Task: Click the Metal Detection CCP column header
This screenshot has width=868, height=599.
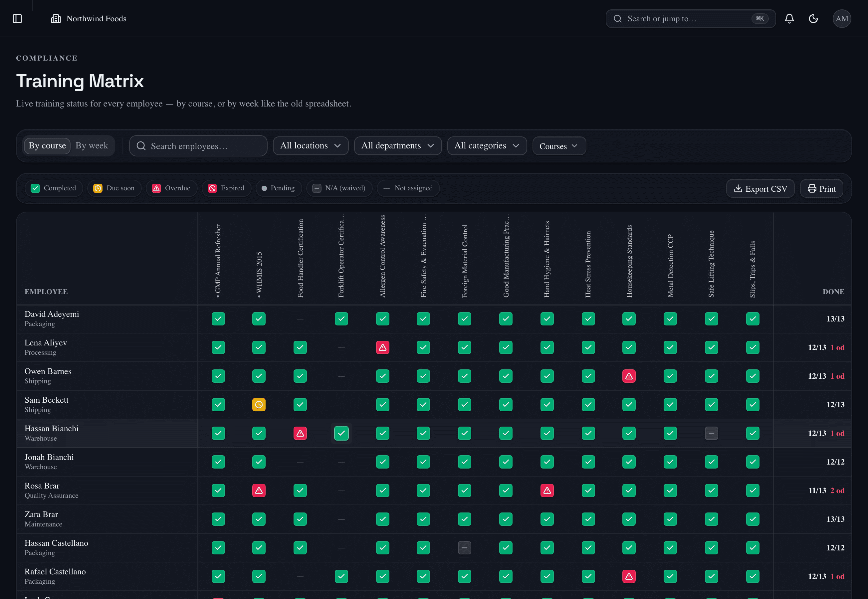Action: (670, 266)
